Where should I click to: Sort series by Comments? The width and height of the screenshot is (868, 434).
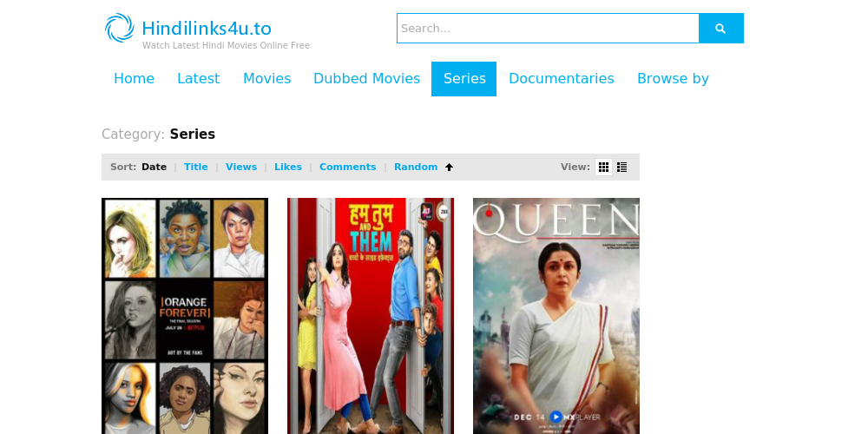coord(348,168)
